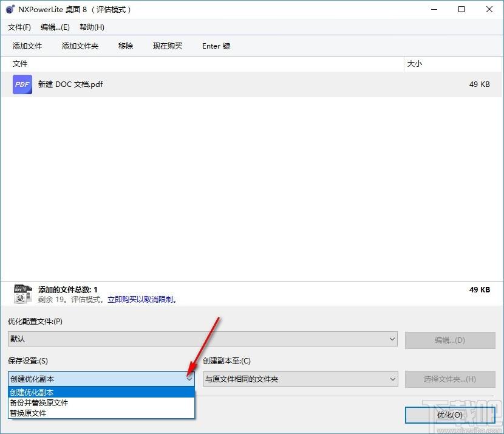Click the documents summary icon beside 添加的文件总数
Screen dimensions: 504x434
(x=23, y=294)
